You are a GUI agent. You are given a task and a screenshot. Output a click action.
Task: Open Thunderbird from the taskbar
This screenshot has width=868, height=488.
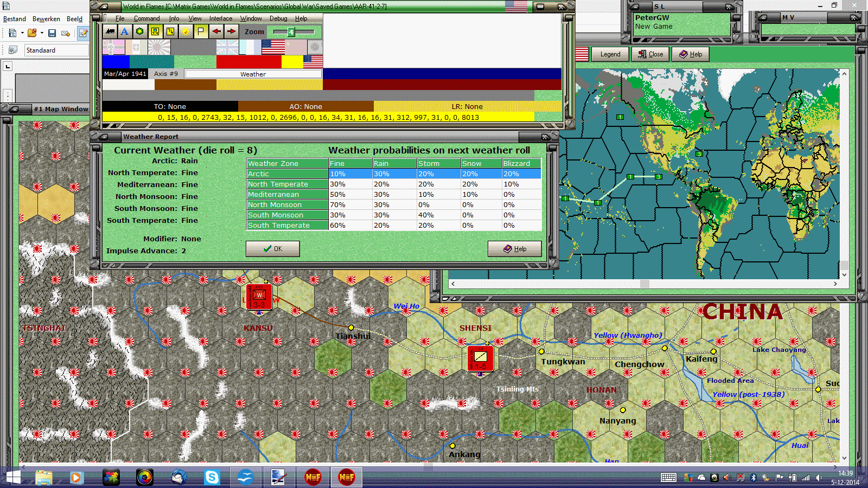pos(178,477)
